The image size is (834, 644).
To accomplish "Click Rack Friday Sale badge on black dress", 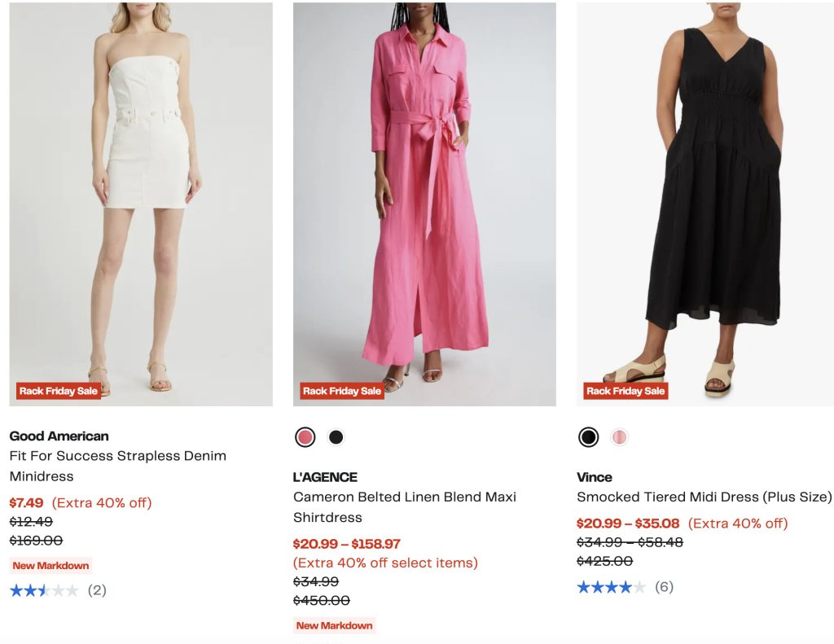I will tap(625, 391).
